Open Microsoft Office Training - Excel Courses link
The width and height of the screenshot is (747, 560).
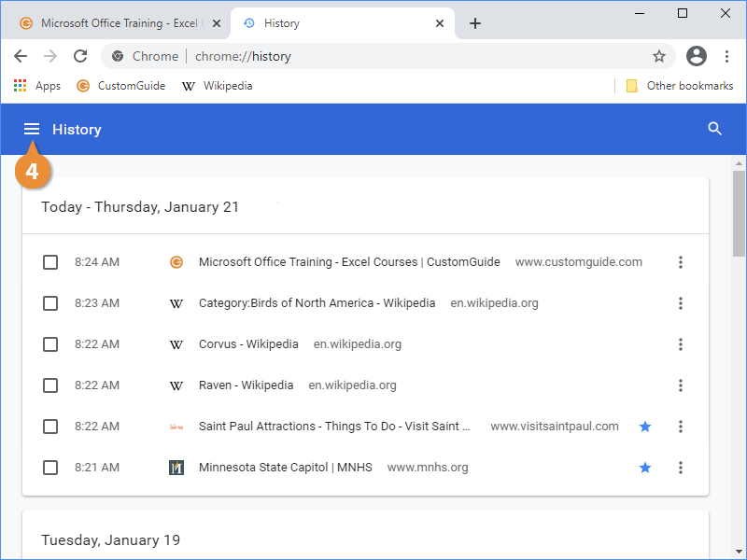click(349, 262)
